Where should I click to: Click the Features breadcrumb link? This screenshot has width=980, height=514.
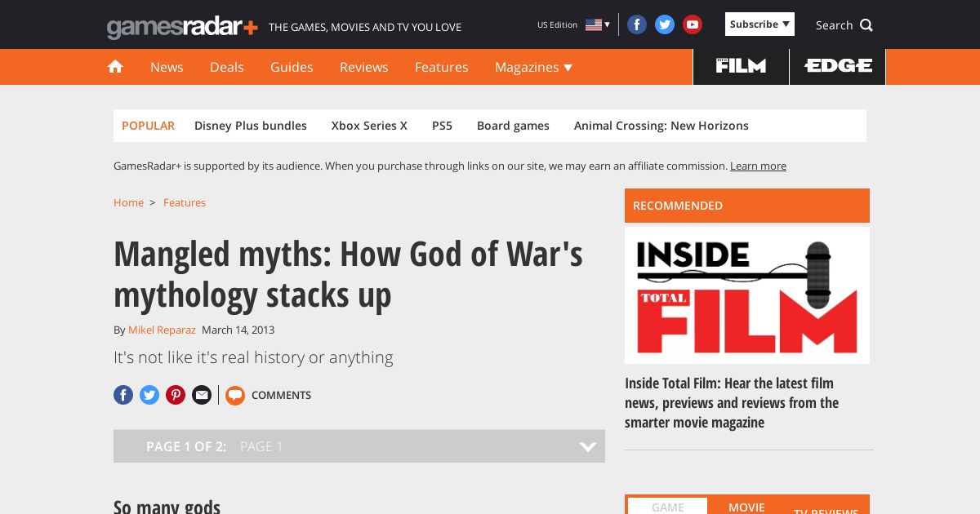185,202
